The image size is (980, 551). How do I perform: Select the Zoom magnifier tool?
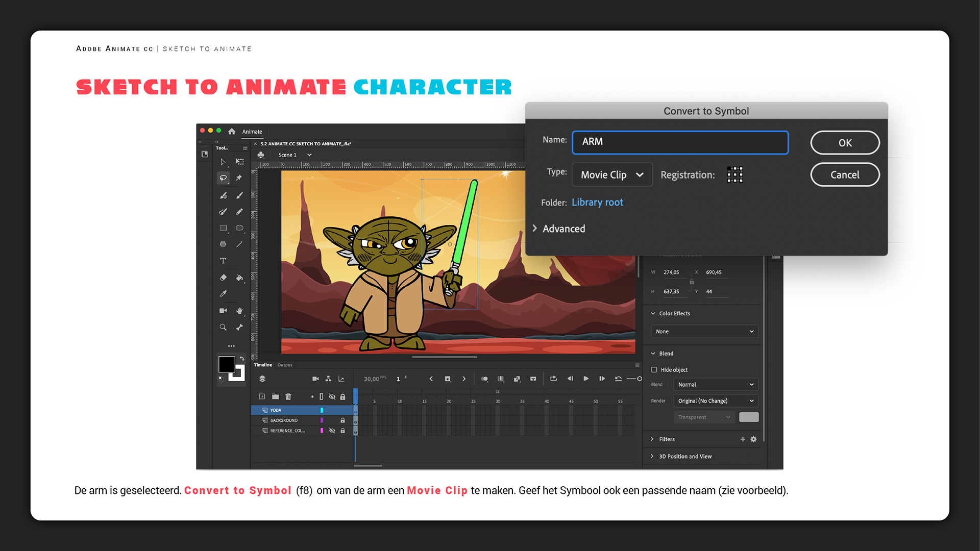(x=223, y=327)
